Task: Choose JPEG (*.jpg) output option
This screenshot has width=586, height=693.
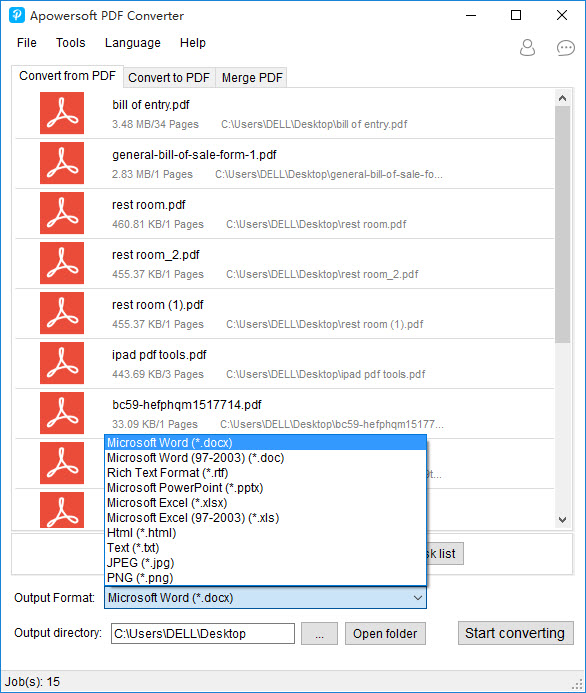Action: click(x=265, y=563)
